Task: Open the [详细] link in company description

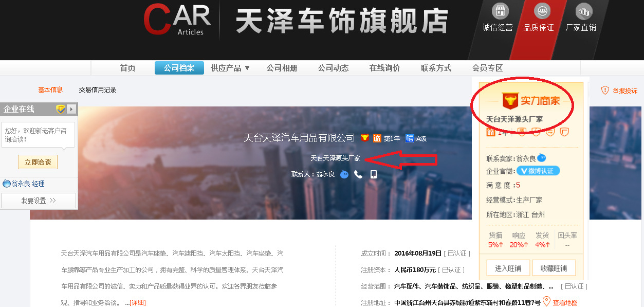Action: coord(137,303)
